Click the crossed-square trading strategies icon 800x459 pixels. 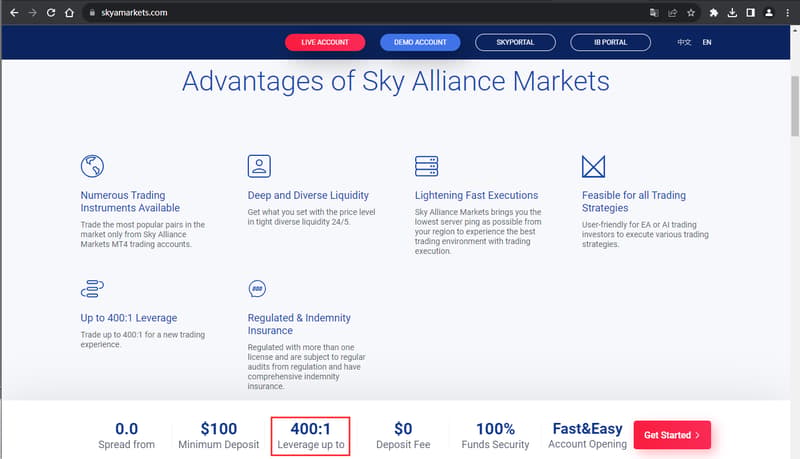tap(593, 166)
